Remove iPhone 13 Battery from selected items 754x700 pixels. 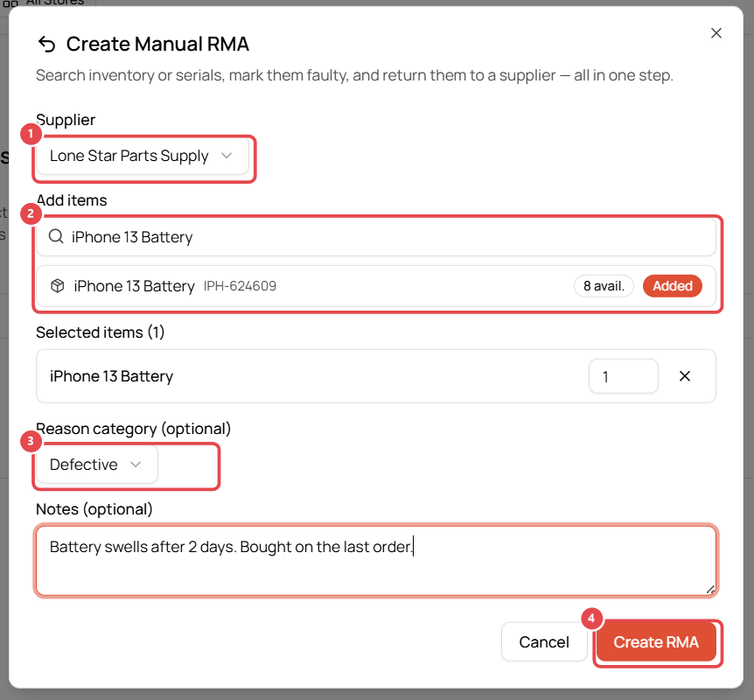pos(685,376)
